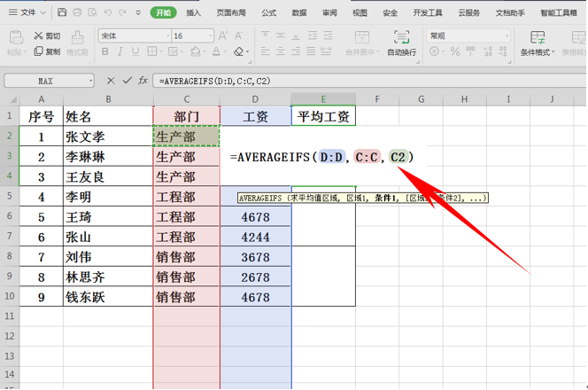Align text left
588x390 pixels.
click(265, 51)
